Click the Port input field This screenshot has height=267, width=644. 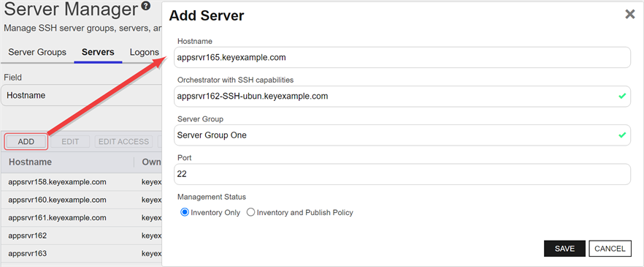(x=402, y=174)
